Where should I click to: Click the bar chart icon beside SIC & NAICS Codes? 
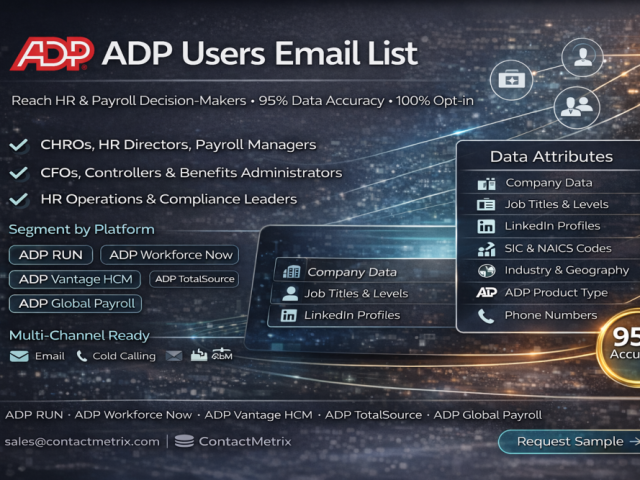coord(486,249)
